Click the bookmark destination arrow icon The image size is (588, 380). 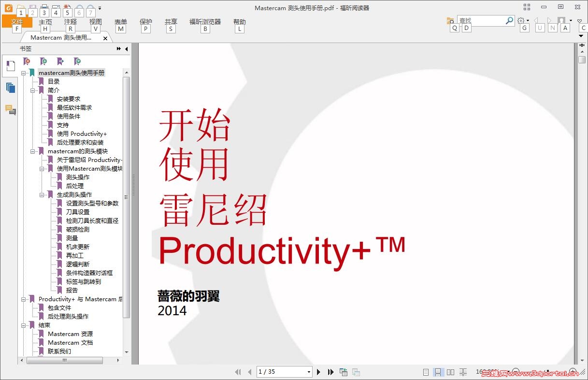click(x=60, y=61)
